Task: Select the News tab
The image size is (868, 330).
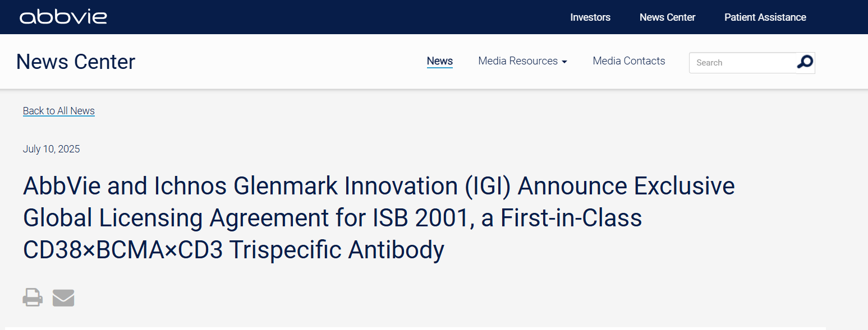Action: (x=440, y=61)
